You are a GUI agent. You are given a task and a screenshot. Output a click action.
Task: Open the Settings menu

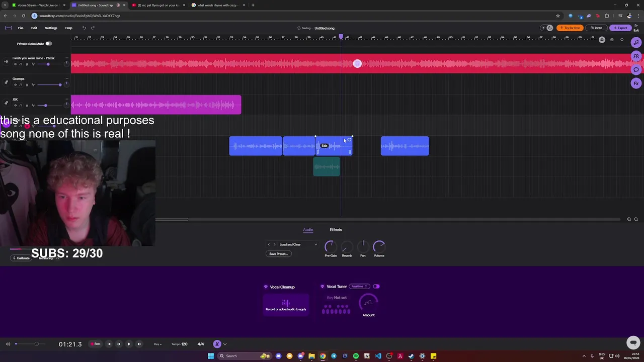pos(51,28)
